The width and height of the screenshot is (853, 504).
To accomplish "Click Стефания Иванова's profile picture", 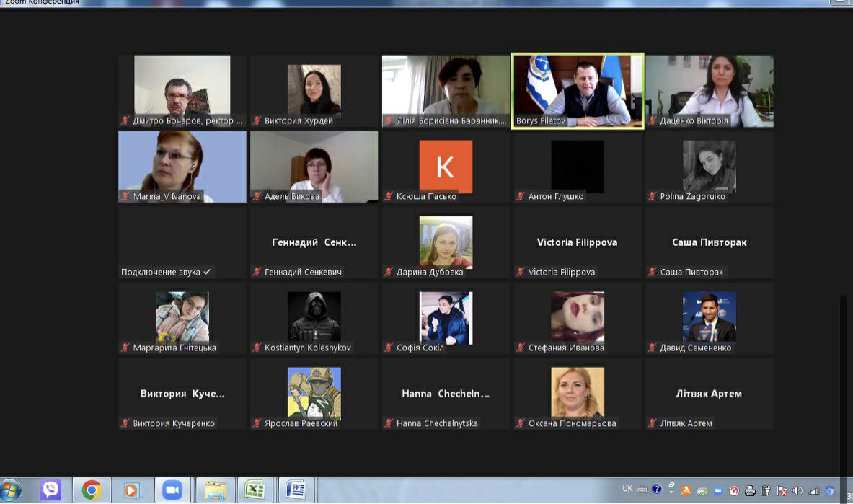I will [x=578, y=317].
